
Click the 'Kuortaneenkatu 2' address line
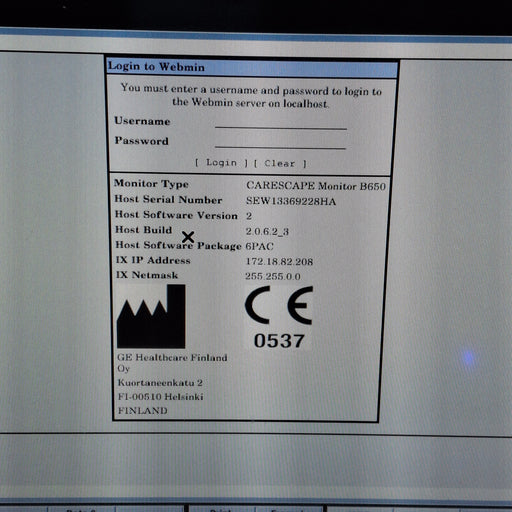tap(160, 383)
